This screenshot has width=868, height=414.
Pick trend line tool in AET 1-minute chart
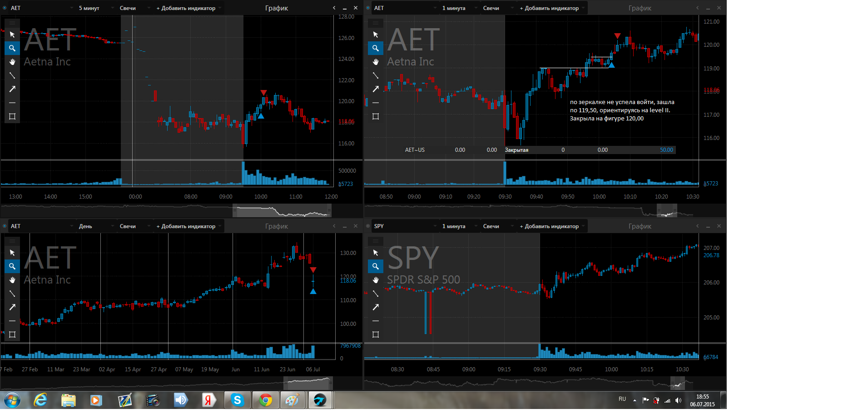tap(376, 75)
